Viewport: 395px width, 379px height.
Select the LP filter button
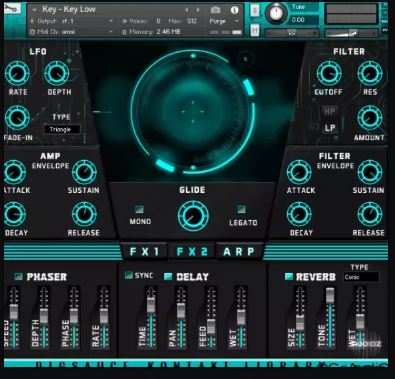coord(330,128)
